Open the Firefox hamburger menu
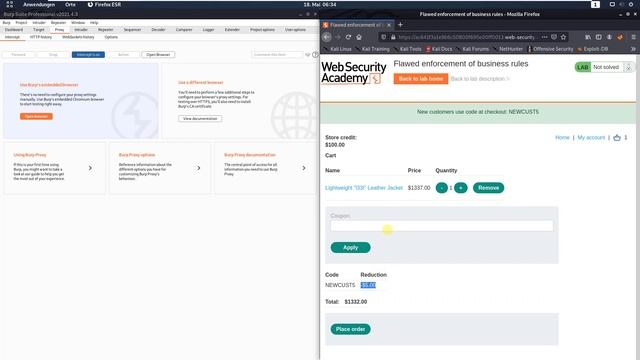 click(633, 37)
